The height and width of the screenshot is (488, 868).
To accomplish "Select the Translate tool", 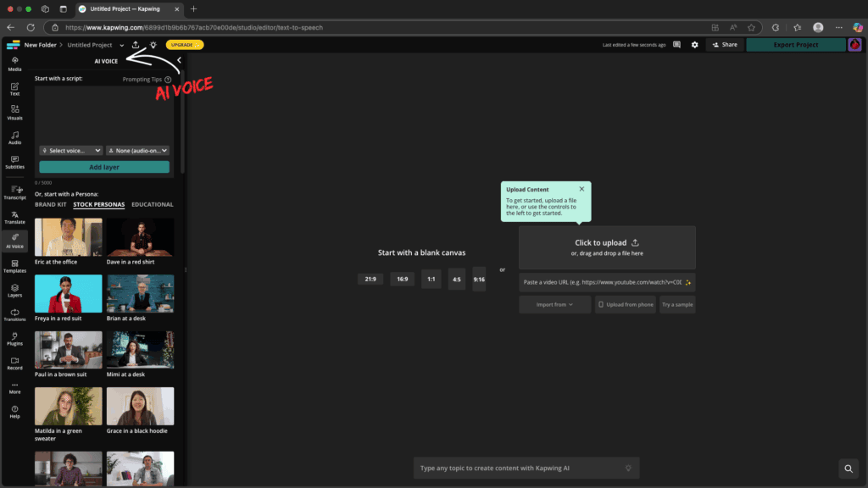I will tap(14, 219).
